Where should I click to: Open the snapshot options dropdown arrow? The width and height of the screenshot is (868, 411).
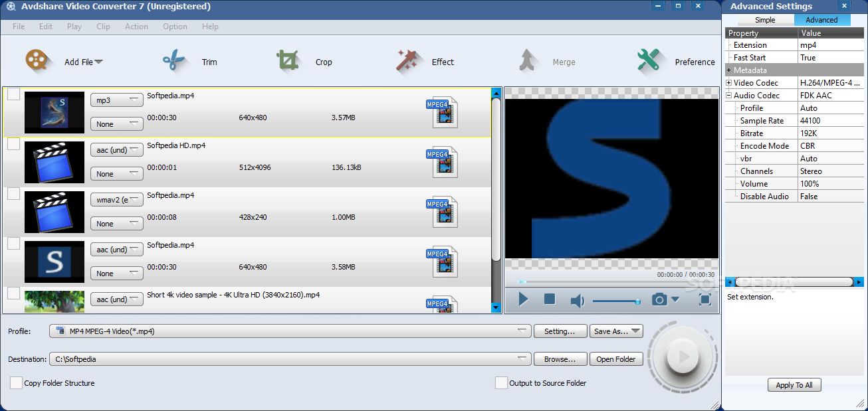tap(675, 299)
